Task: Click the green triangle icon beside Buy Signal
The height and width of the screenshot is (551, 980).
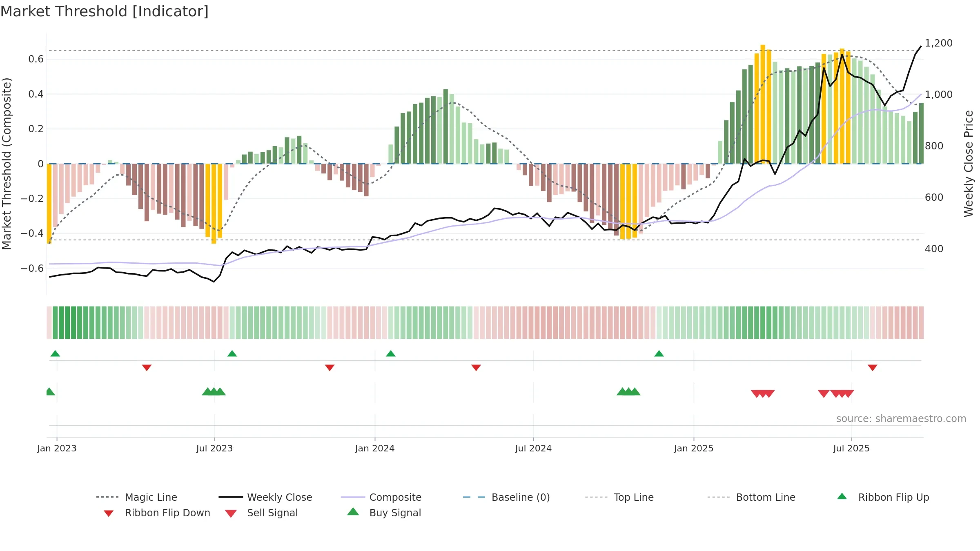Action: point(353,511)
